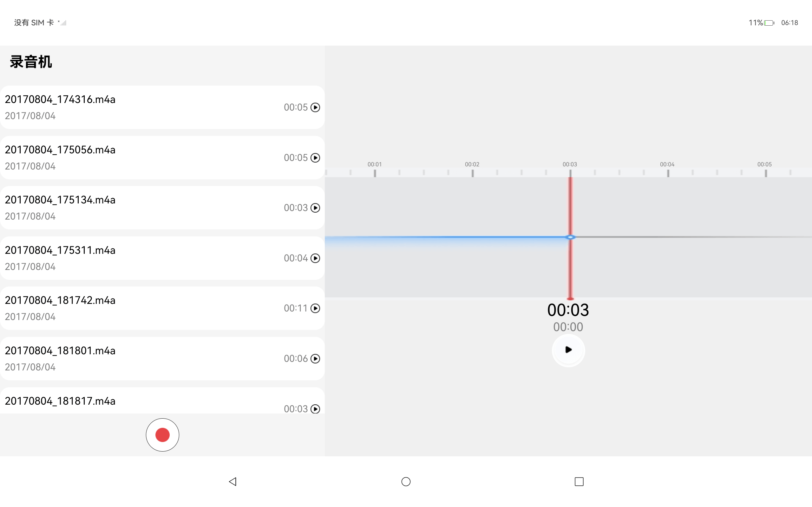Screen dimensions: 812x507
Task: Click the 00:01 marker on ruler
Action: 375,164
